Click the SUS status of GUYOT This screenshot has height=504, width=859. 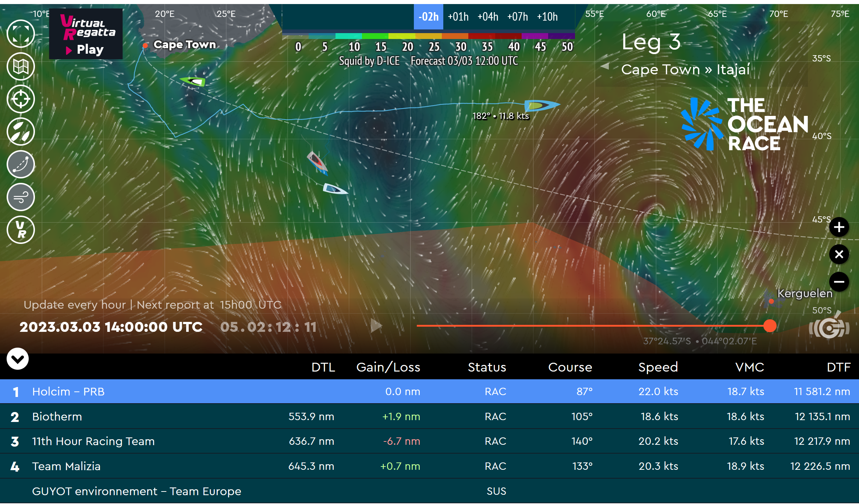496,491
